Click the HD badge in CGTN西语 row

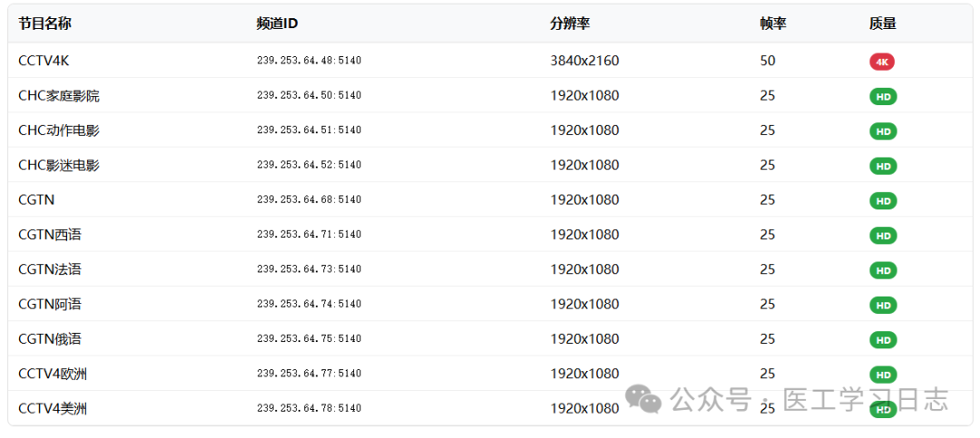[x=882, y=236]
